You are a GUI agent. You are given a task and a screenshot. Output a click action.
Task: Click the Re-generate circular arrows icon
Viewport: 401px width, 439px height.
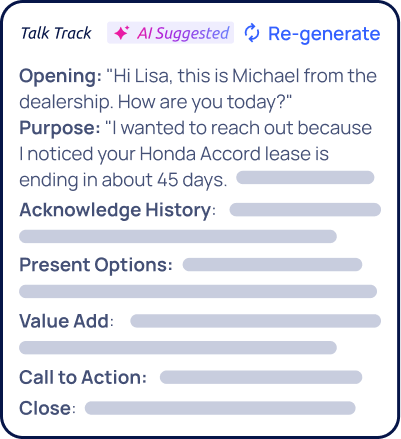click(252, 33)
